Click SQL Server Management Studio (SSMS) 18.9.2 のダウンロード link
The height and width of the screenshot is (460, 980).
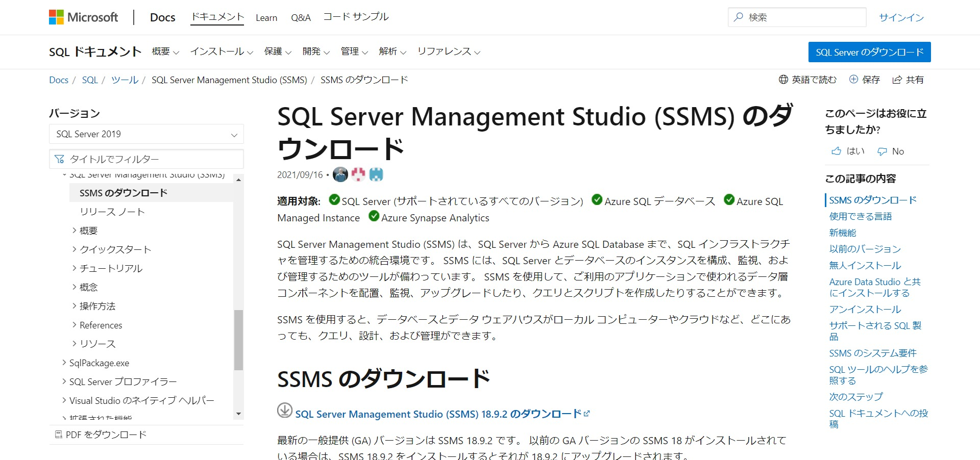[438, 414]
